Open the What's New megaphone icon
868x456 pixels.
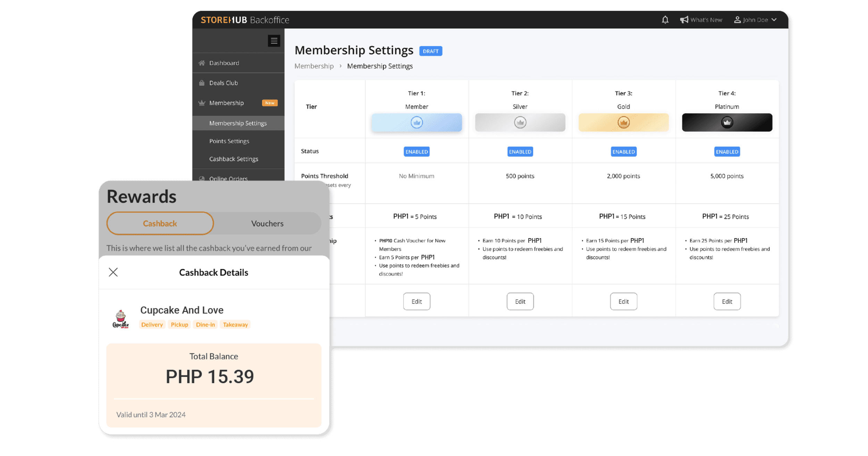pyautogui.click(x=684, y=19)
